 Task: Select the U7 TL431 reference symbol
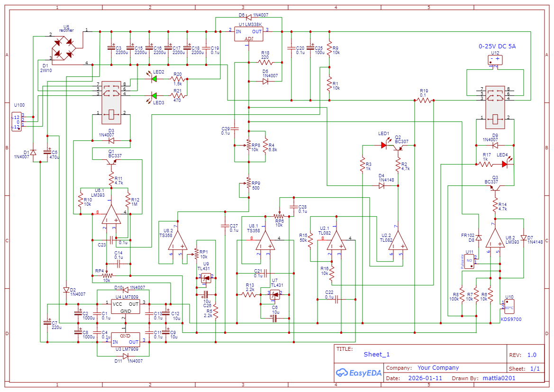(x=275, y=294)
